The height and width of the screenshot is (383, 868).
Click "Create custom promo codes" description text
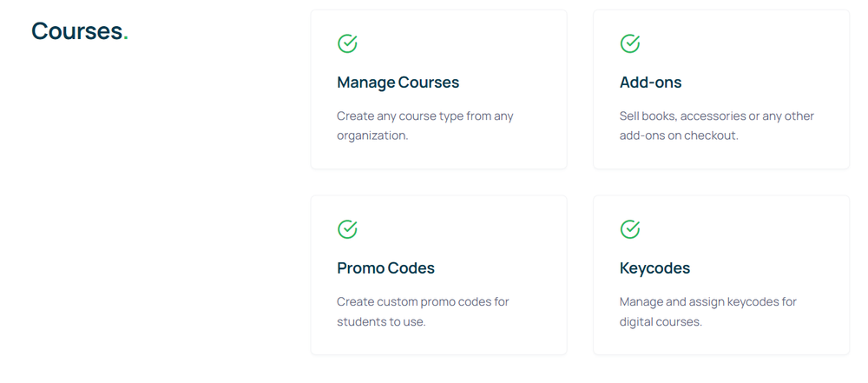click(x=423, y=302)
